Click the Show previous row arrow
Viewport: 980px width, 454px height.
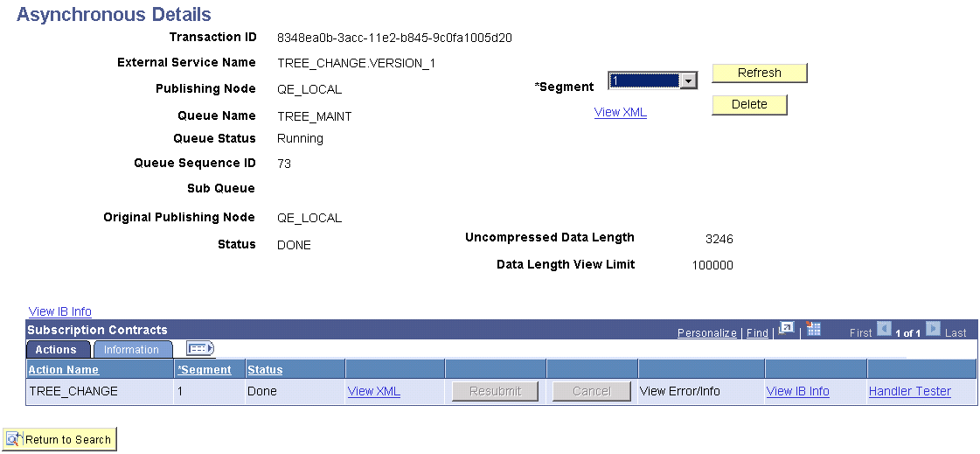(884, 329)
